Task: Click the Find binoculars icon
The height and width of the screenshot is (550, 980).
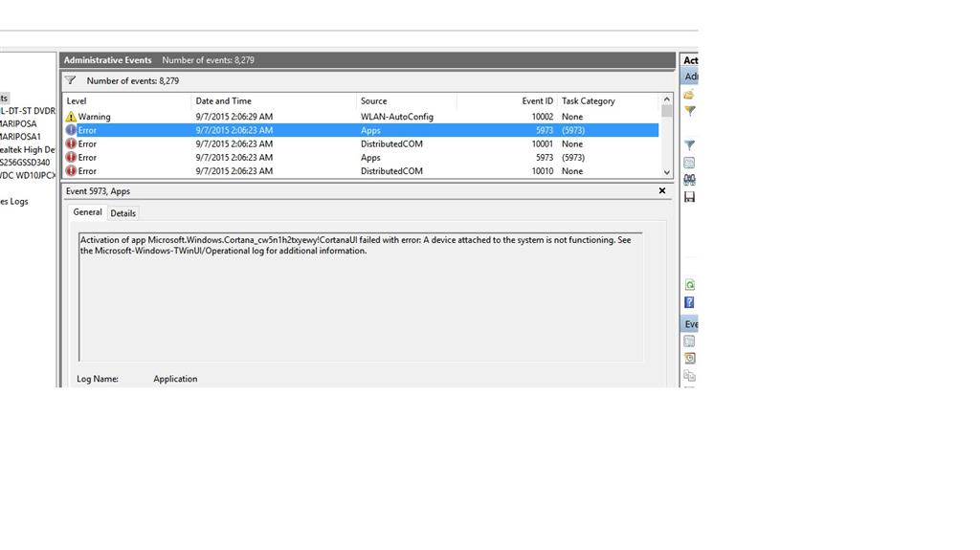Action: [689, 180]
